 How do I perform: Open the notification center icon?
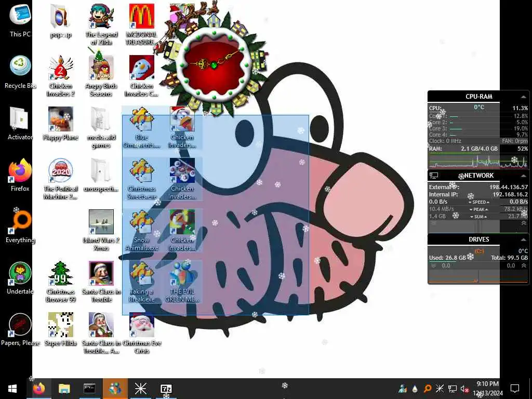click(515, 389)
